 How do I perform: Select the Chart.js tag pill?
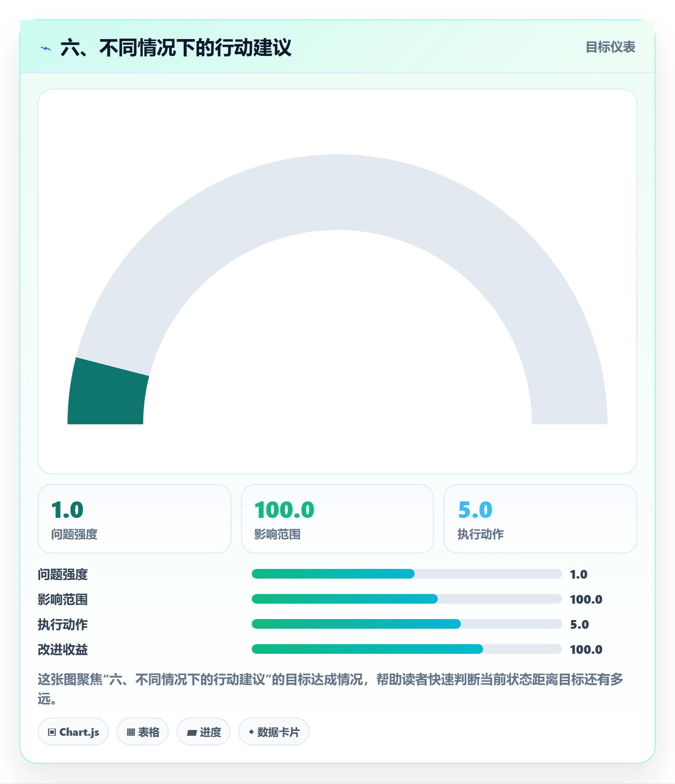[73, 732]
